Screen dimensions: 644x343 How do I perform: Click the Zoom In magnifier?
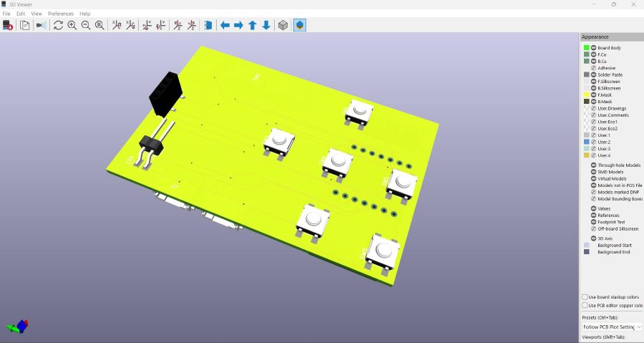(x=72, y=26)
